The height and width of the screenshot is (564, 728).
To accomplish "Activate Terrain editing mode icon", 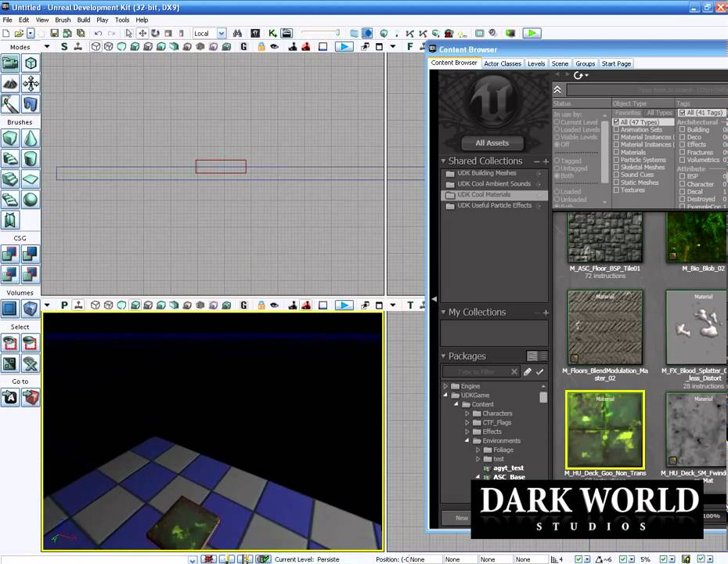I will point(10,84).
